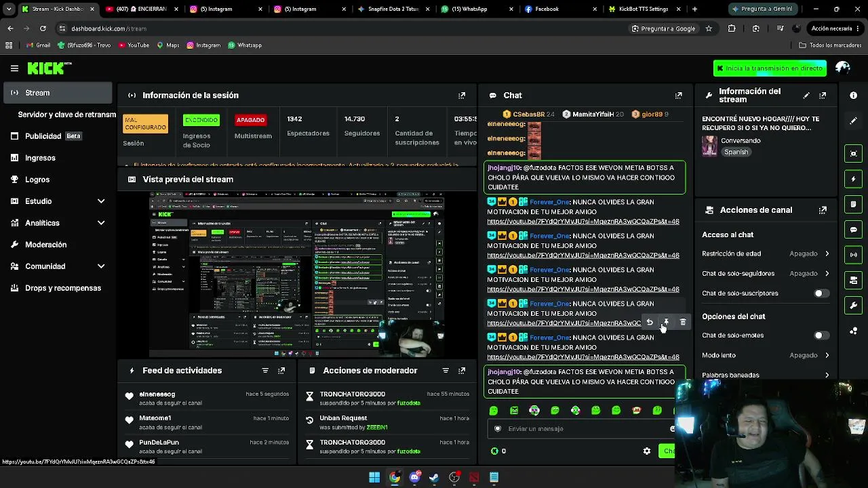Open Restricción de edad options
Viewport: 868px width, 488px height.
click(x=766, y=253)
